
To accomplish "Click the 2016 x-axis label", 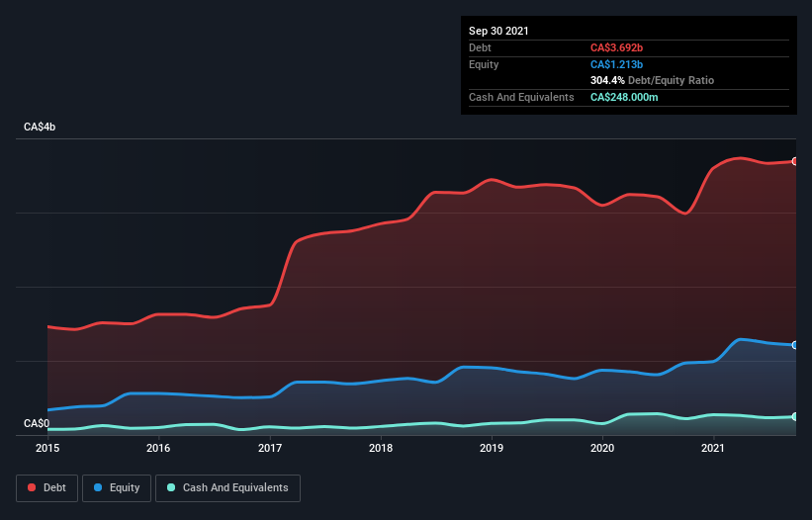I will click(158, 448).
